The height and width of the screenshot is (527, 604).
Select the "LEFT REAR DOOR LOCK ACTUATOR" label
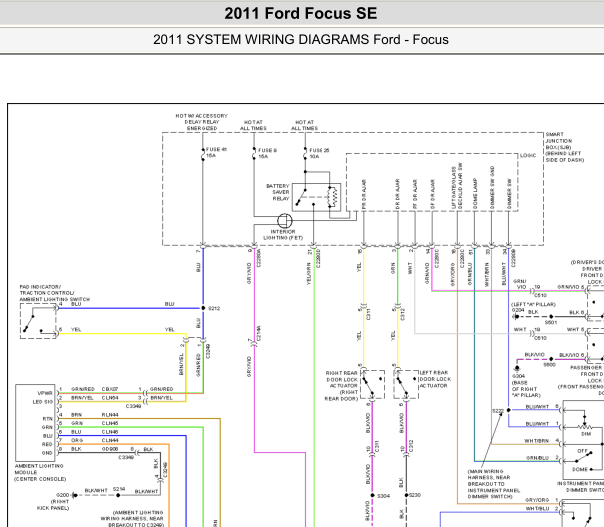pos(435,379)
